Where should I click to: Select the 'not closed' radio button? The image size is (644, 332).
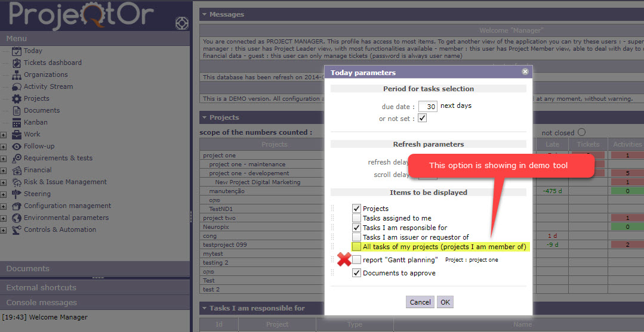(581, 132)
